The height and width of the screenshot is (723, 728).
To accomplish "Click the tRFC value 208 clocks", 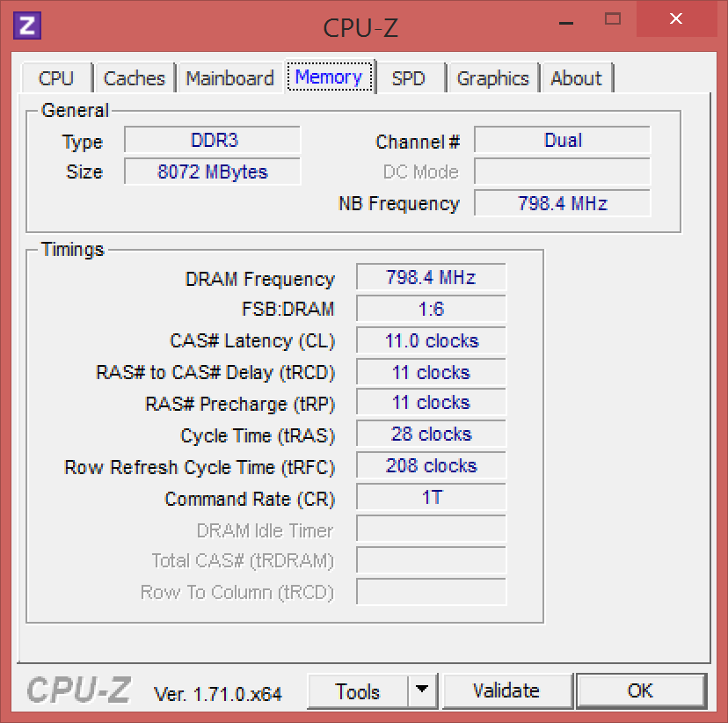I will click(431, 465).
